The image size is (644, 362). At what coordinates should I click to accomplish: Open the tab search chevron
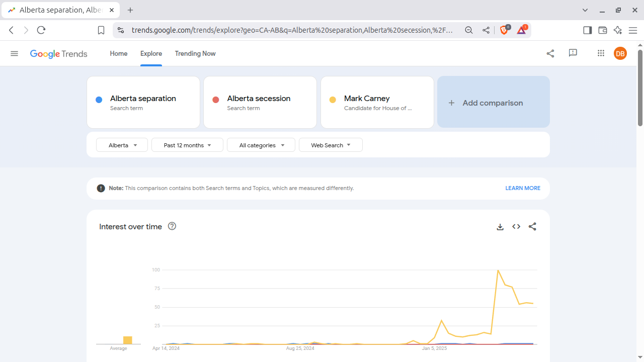tap(585, 10)
